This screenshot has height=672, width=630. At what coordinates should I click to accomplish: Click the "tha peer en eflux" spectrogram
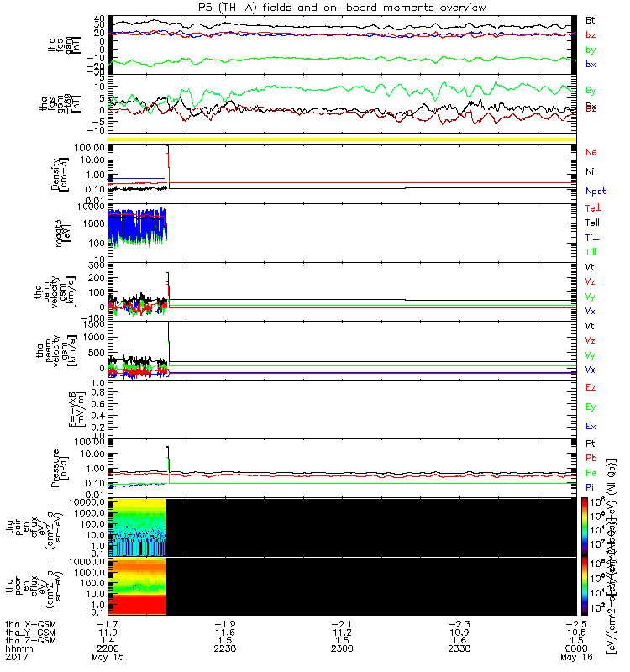[x=342, y=586]
